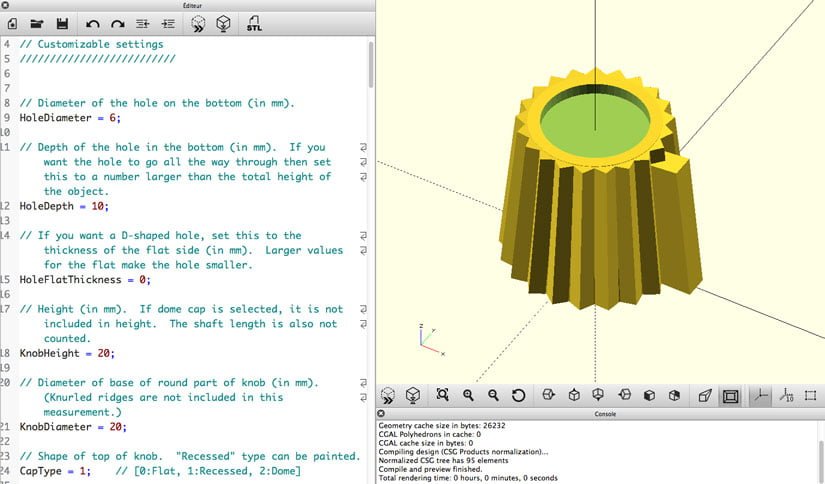Save the file with the floppy disk icon

[62, 24]
